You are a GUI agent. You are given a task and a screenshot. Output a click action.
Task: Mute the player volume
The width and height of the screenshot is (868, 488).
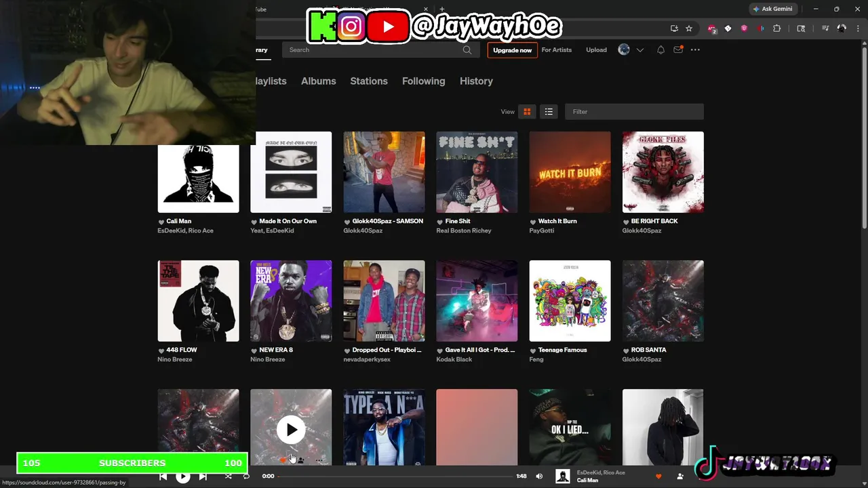(539, 476)
